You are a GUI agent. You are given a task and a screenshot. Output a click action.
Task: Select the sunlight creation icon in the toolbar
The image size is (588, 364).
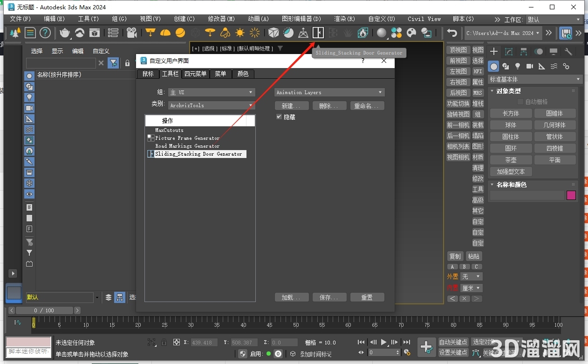[240, 33]
